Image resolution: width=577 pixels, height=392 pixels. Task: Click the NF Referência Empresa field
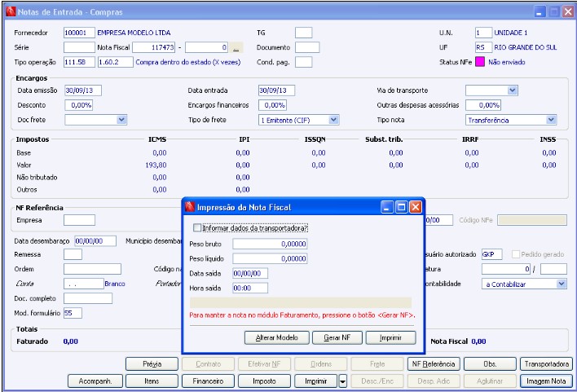(79, 220)
